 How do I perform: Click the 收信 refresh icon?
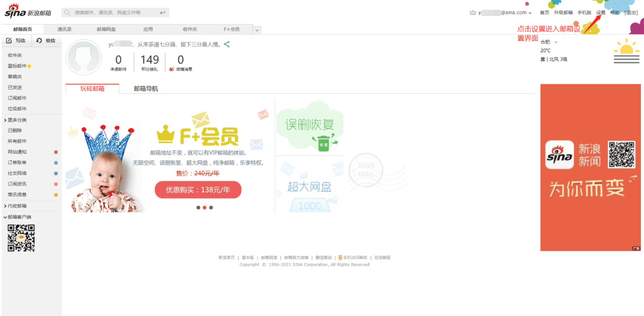[39, 40]
